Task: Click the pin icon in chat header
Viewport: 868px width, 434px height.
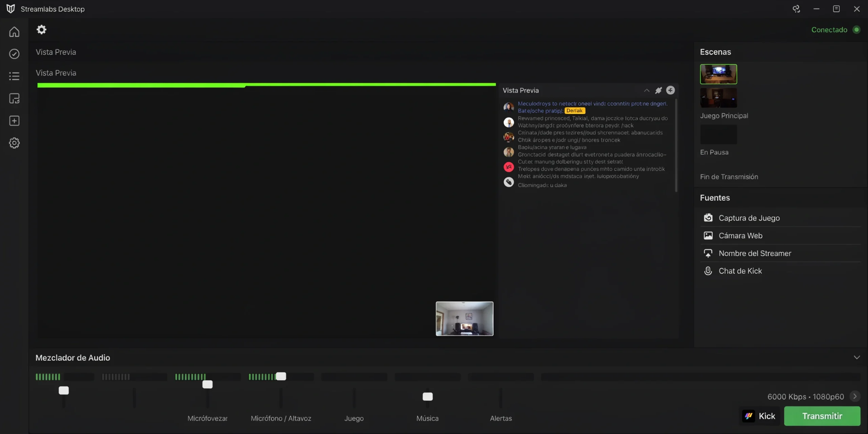Action: point(658,90)
